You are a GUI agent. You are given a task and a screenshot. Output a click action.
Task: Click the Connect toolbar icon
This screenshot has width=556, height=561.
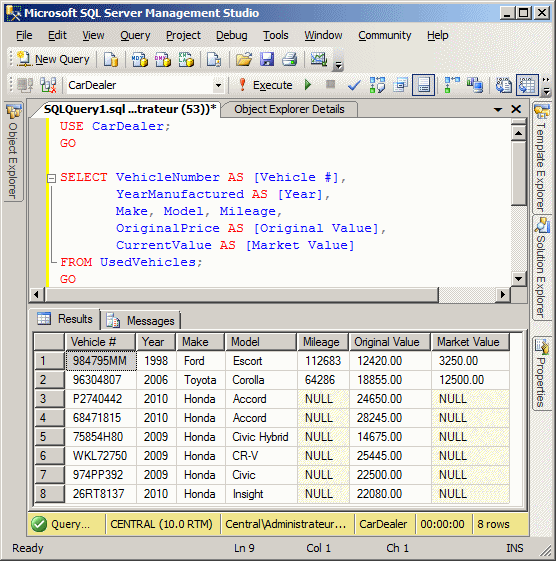click(25, 85)
